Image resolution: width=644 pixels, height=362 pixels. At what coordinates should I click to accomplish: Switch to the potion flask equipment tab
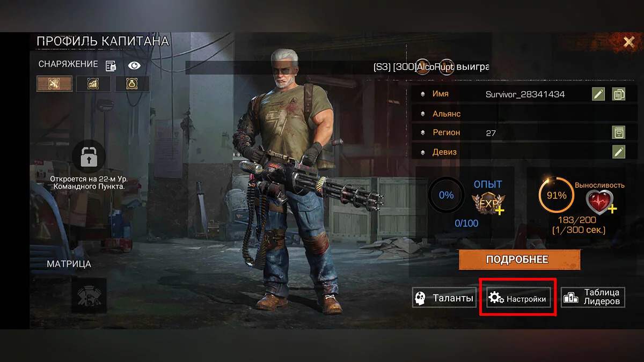point(131,83)
